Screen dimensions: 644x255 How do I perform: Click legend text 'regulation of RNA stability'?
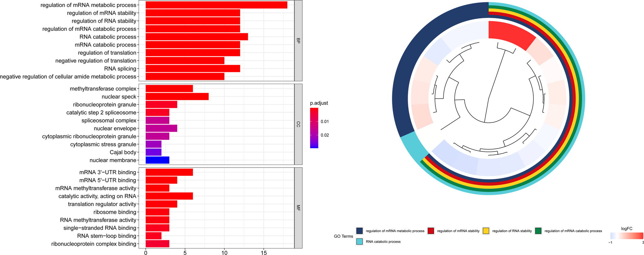click(512, 231)
